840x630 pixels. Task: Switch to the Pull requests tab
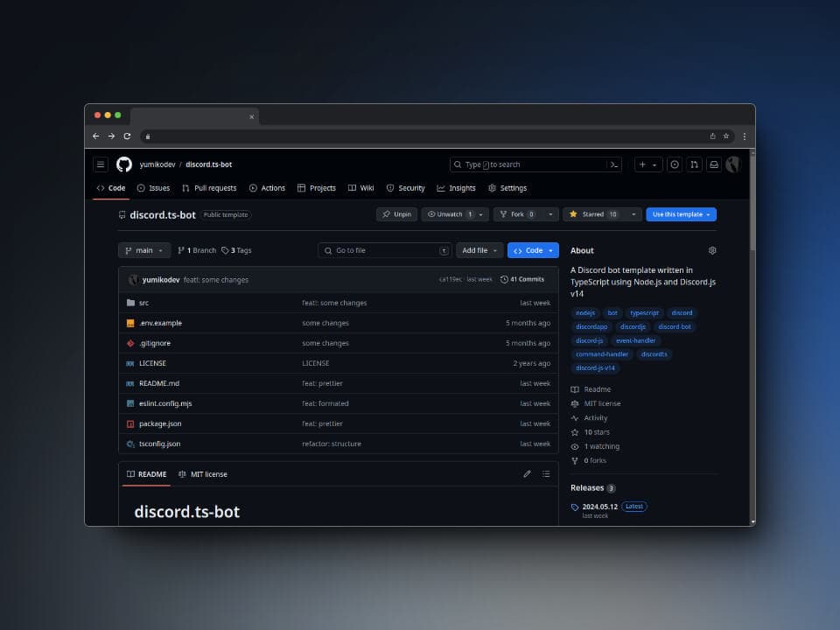click(x=209, y=188)
